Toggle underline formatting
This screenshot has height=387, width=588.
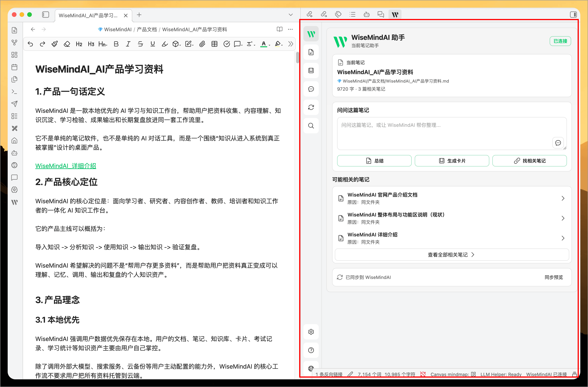click(153, 44)
